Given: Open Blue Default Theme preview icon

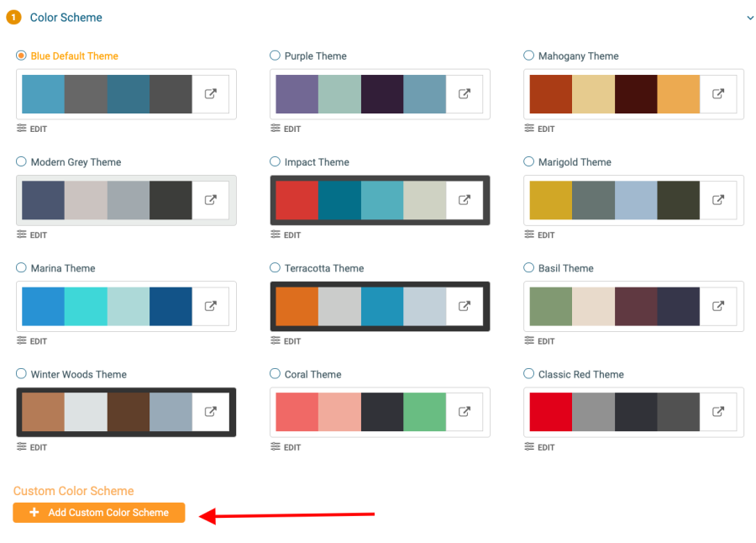Looking at the screenshot, I should 210,93.
